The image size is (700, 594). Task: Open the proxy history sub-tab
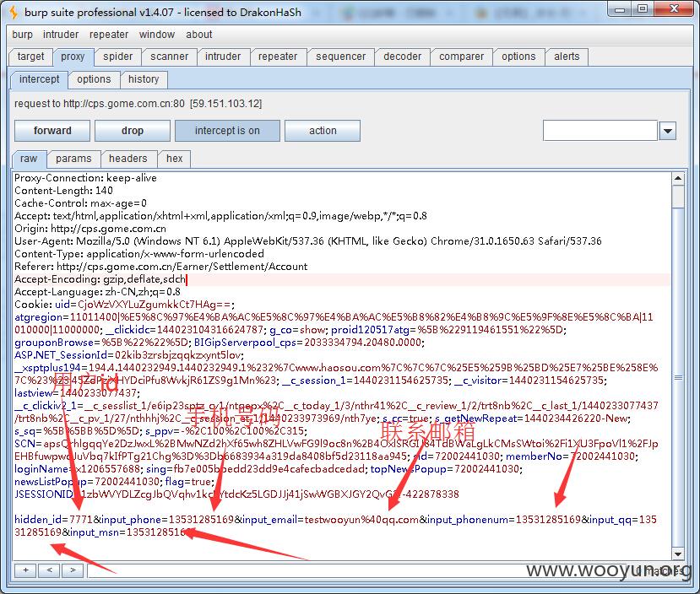(144, 79)
